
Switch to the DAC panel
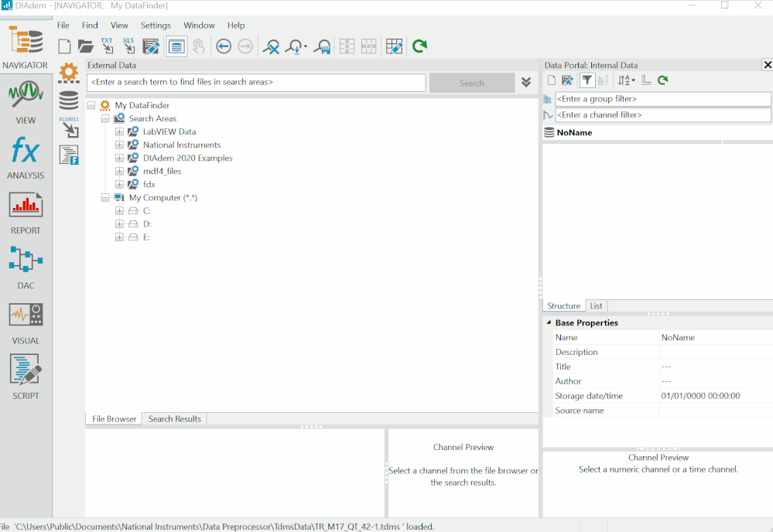26,268
